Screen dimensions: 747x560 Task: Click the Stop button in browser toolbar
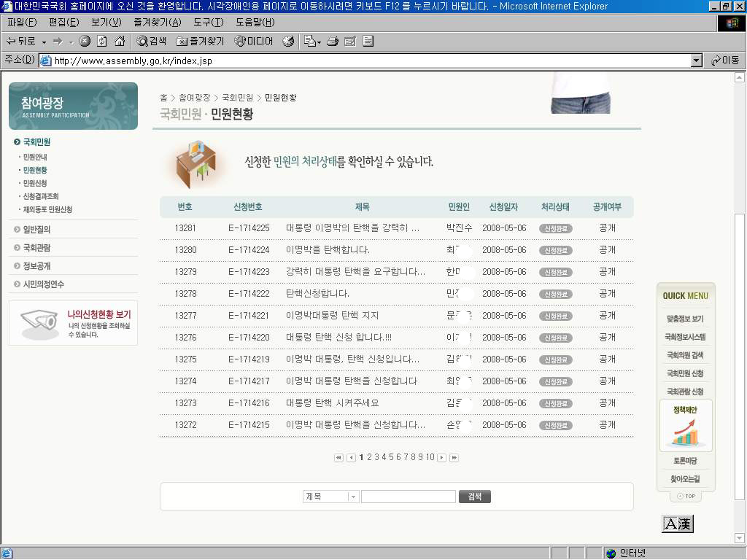click(85, 42)
